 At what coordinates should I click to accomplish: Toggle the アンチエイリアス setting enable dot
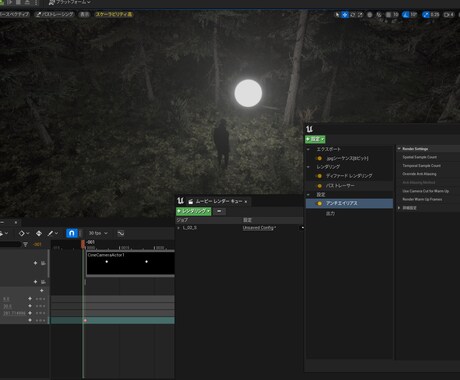click(x=319, y=203)
